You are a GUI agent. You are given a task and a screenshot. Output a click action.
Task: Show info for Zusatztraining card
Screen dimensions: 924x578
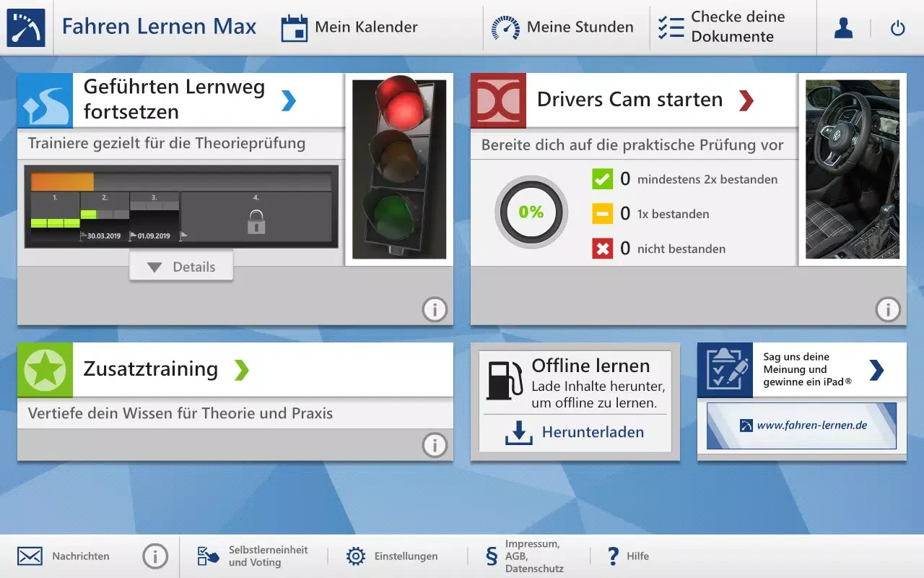pyautogui.click(x=435, y=445)
